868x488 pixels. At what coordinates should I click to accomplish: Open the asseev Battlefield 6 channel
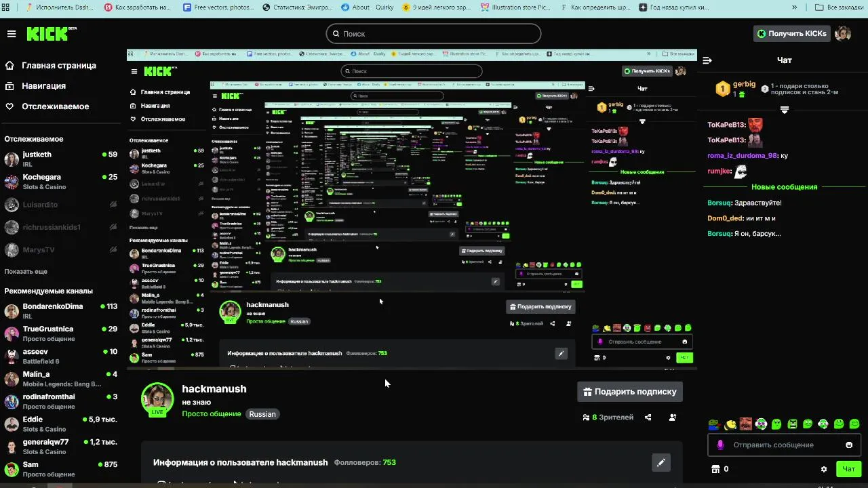coord(61,357)
